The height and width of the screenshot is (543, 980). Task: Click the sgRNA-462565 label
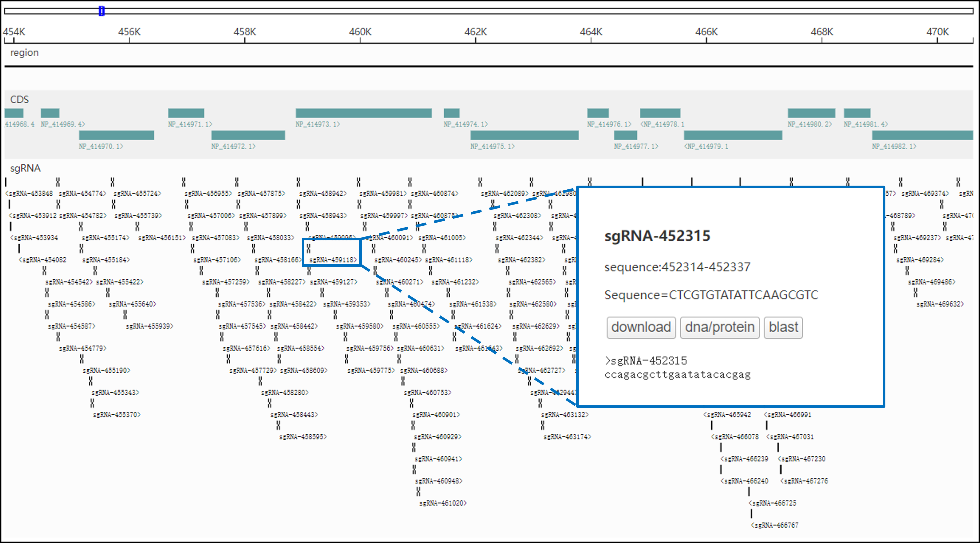point(533,282)
